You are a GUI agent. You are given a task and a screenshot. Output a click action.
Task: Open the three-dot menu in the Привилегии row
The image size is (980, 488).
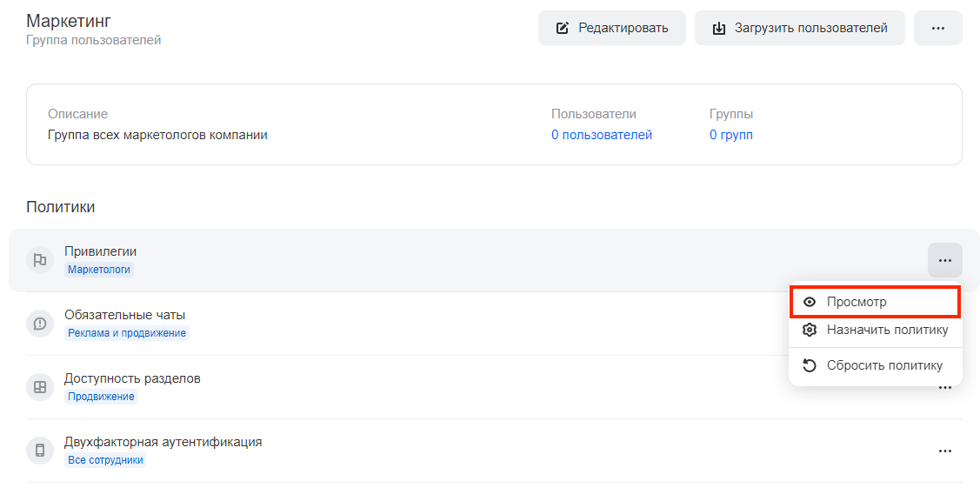(945, 260)
